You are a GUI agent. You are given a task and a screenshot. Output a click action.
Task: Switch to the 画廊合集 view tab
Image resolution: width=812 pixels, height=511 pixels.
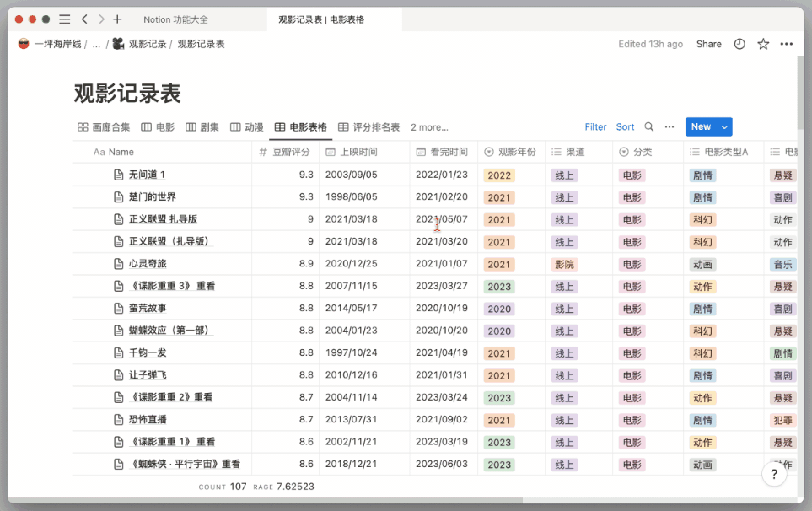click(x=104, y=127)
